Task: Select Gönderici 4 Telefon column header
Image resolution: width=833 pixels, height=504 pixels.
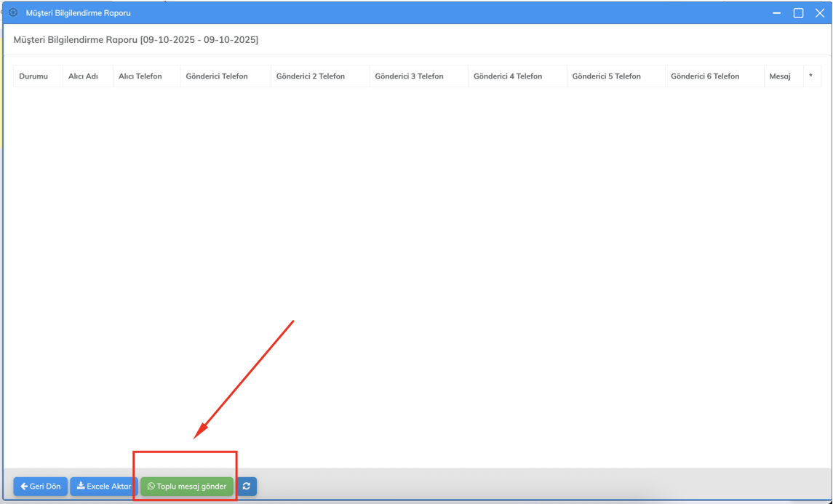Action: (x=508, y=76)
